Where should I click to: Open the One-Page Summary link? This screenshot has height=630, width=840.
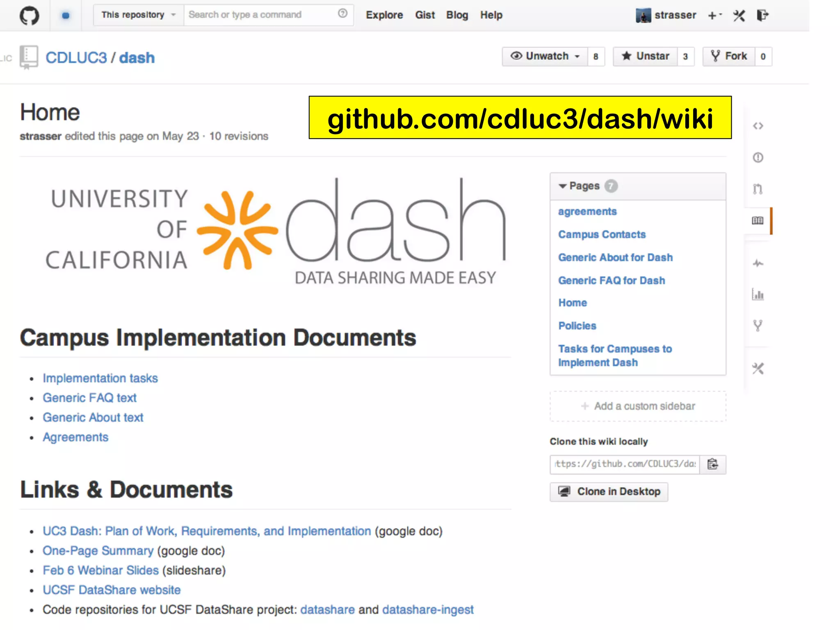[98, 550]
